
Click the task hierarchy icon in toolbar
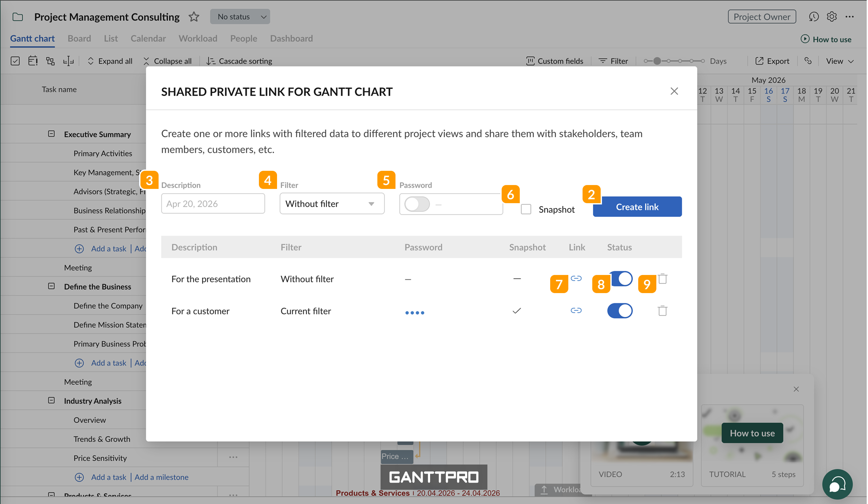tap(50, 61)
